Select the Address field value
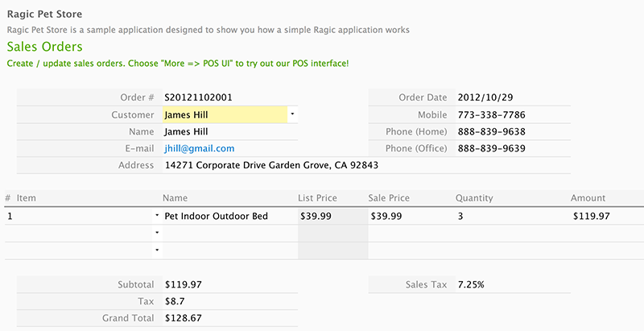Screen dimensions: 644x331 (x=271, y=165)
